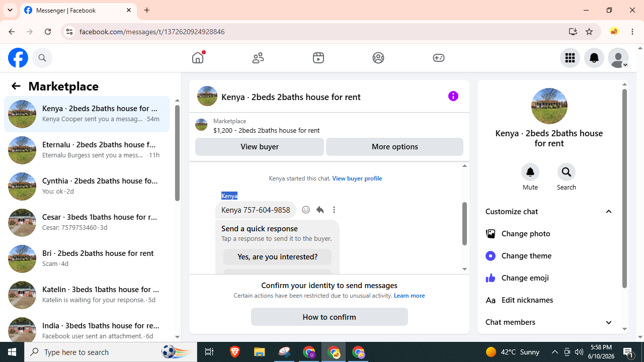The image size is (644, 362).
Task: Click the large house photo in info panel
Action: click(549, 106)
